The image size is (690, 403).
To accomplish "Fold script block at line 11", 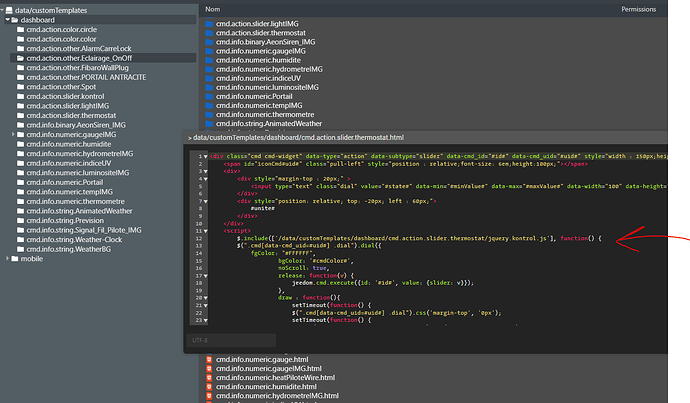I will pyautogui.click(x=206, y=231).
